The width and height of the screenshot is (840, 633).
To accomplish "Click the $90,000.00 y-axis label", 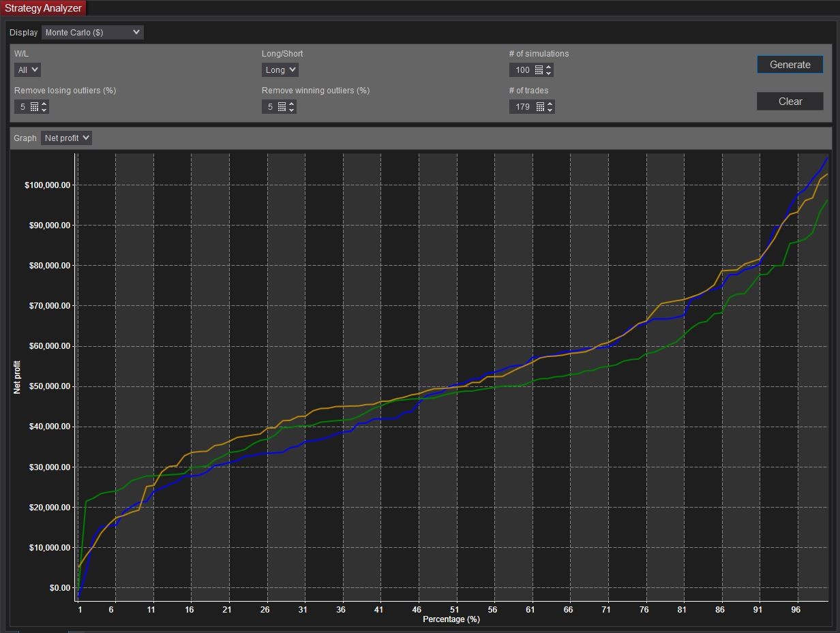I will coord(49,226).
